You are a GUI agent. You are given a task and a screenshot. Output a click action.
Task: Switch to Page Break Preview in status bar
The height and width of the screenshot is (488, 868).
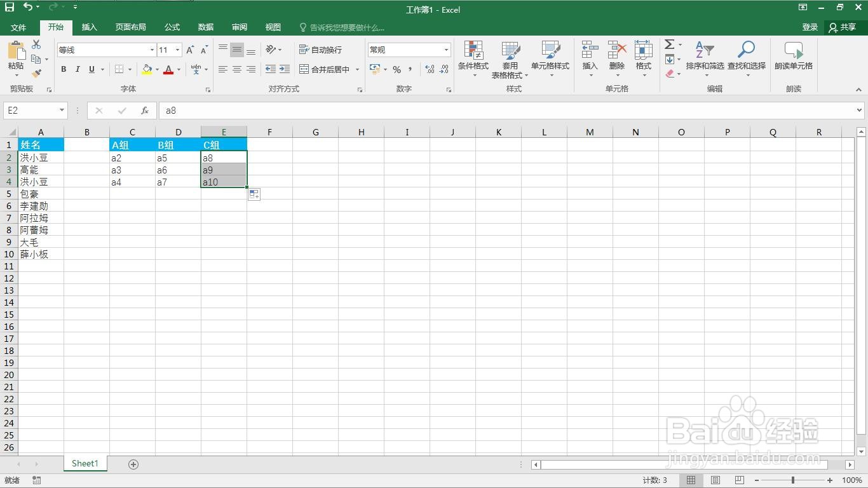[739, 480]
